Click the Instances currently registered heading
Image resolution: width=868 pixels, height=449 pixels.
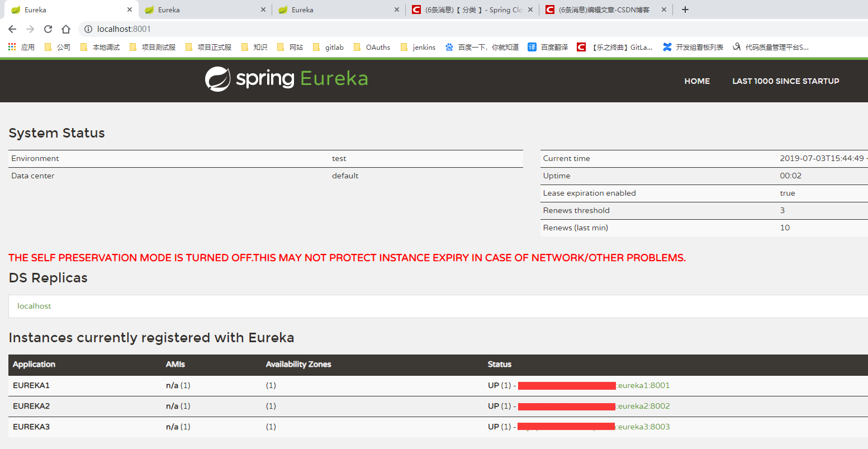coord(151,338)
